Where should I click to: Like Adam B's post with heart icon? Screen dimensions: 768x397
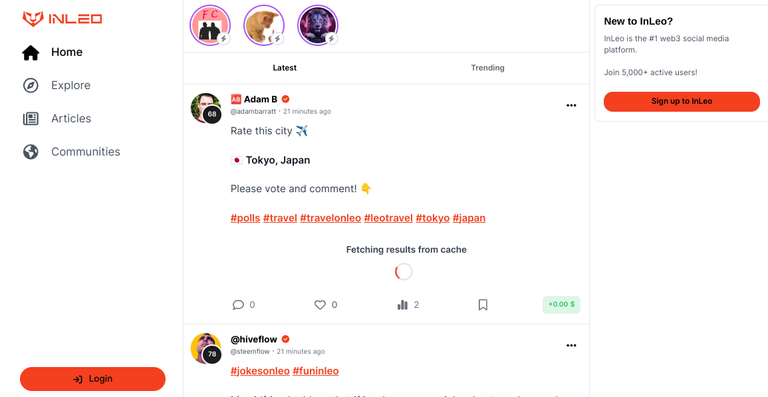click(x=320, y=305)
